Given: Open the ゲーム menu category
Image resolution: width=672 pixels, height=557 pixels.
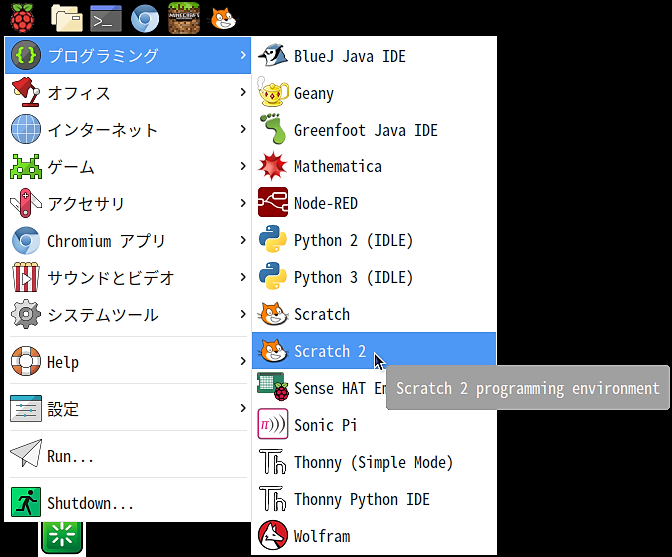Looking at the screenshot, I should click(128, 166).
